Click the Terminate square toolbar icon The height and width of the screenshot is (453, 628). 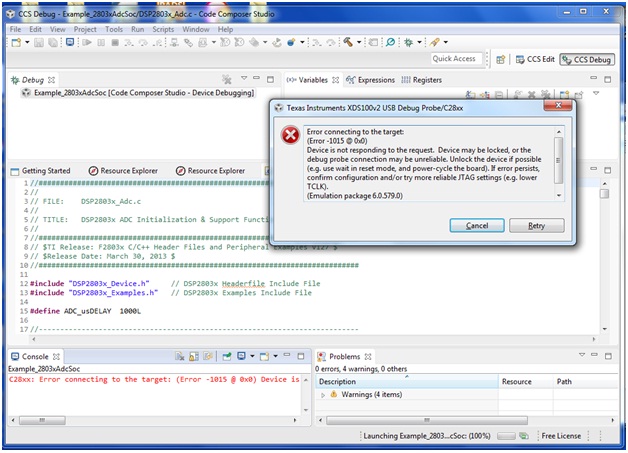click(115, 42)
